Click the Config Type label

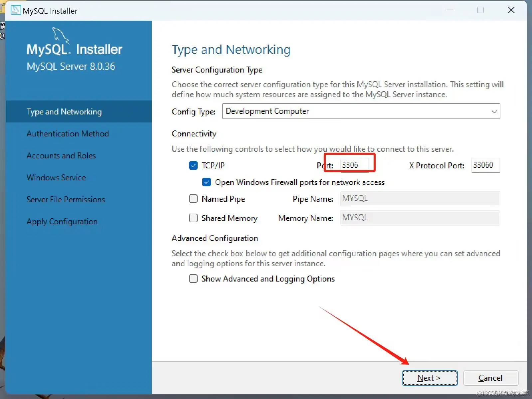pyautogui.click(x=194, y=112)
